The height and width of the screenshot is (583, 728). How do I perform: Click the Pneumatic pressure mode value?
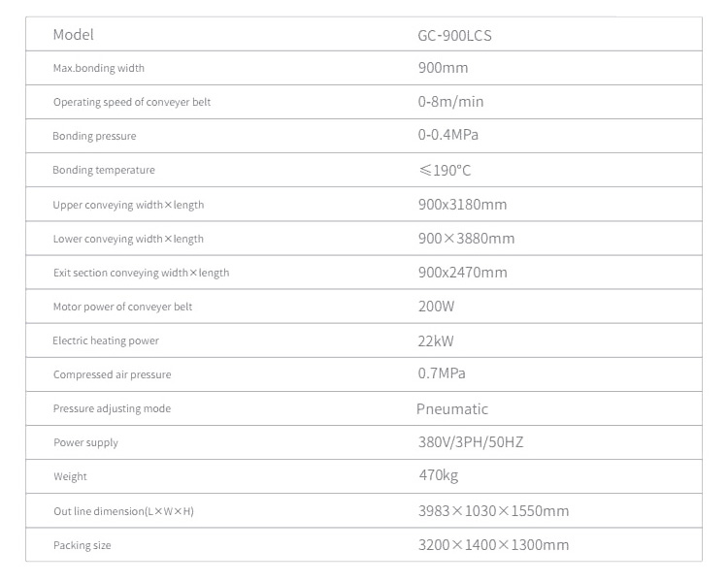click(452, 409)
